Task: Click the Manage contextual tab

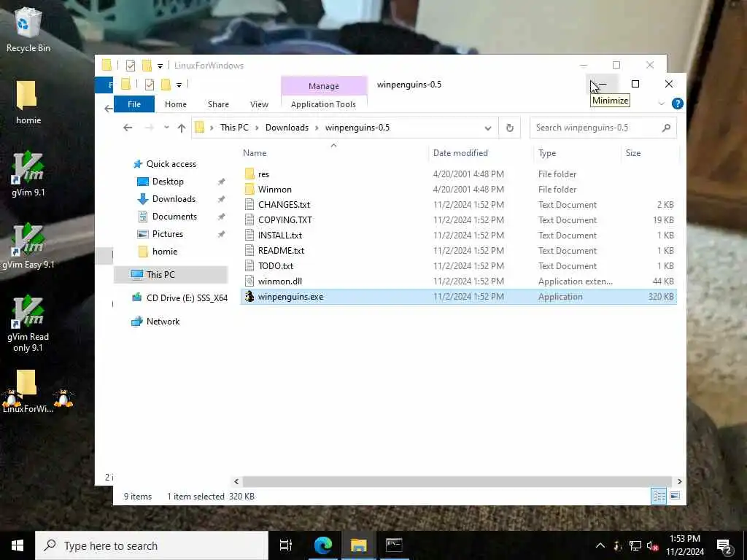Action: point(323,86)
